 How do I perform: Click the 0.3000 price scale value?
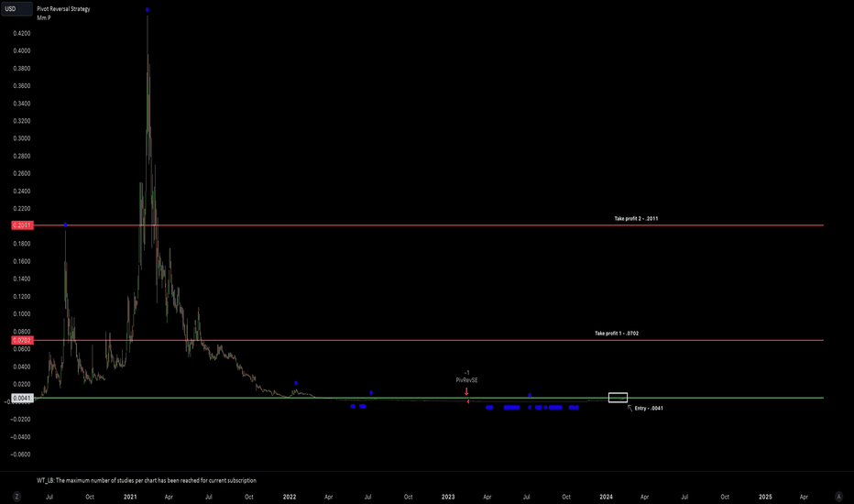click(x=22, y=138)
